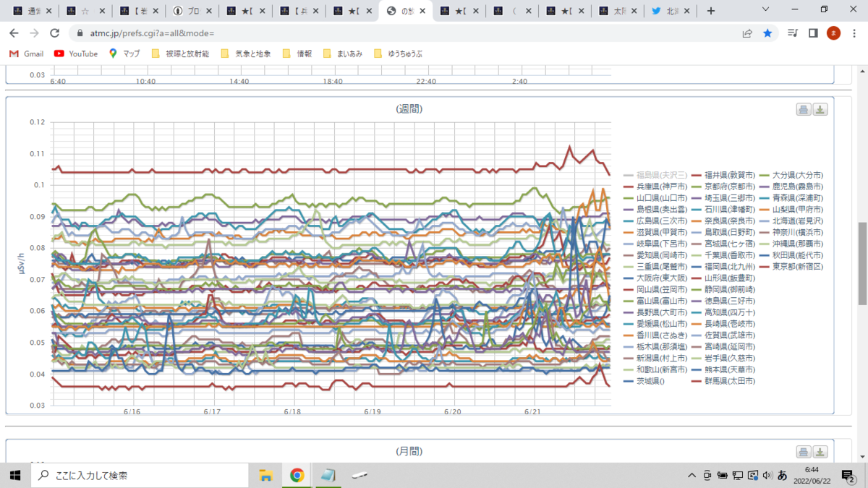
Task: Open the ゆうちゅうぶ bookmark folder
Action: click(398, 53)
